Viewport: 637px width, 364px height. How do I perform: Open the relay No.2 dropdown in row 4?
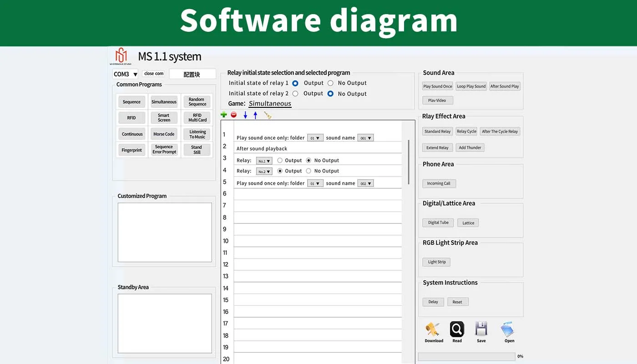pos(264,172)
